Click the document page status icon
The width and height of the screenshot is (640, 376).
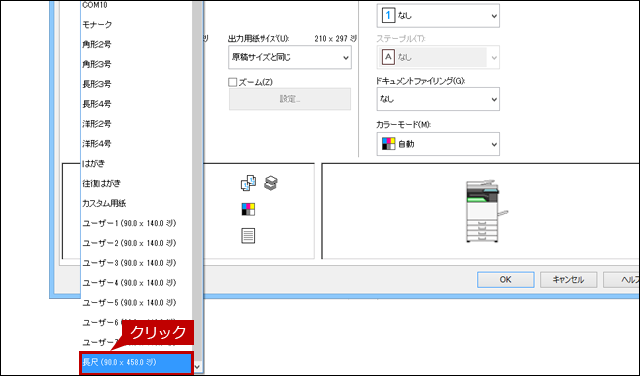248,236
